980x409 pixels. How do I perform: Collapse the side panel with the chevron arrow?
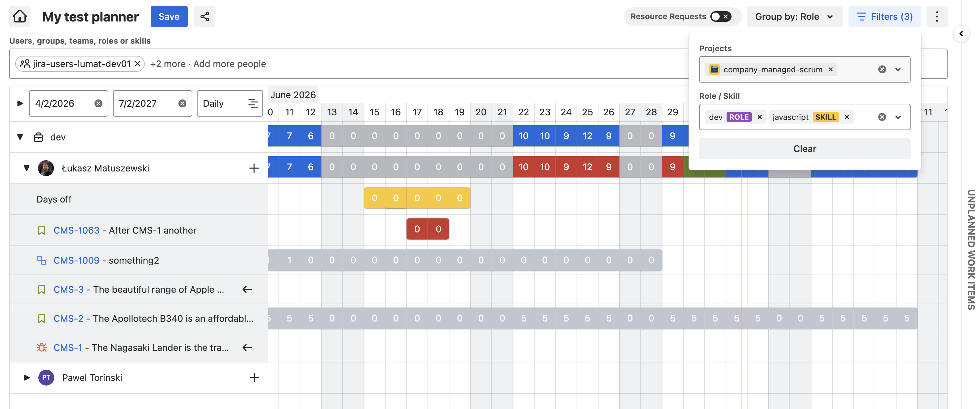point(961,34)
